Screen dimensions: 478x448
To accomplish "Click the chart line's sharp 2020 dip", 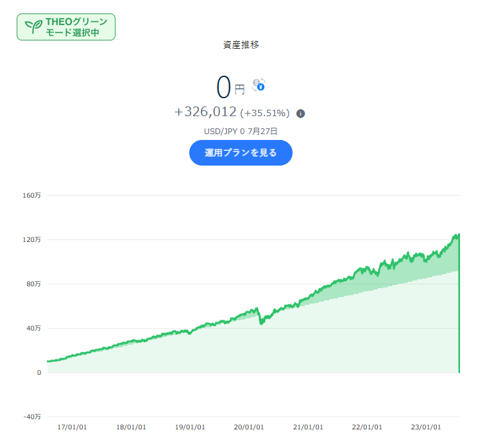I will 261,322.
